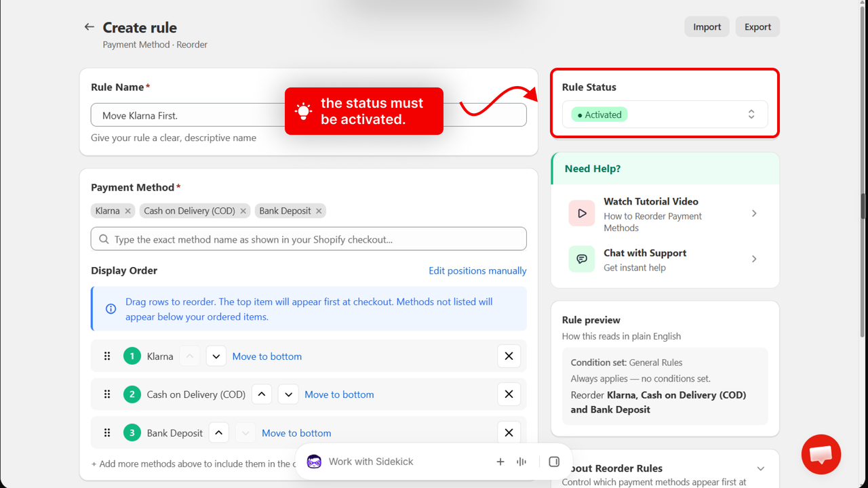The image size is (868, 488).
Task: Move Cash on Delivery (COD) up one position
Action: pyautogui.click(x=262, y=394)
